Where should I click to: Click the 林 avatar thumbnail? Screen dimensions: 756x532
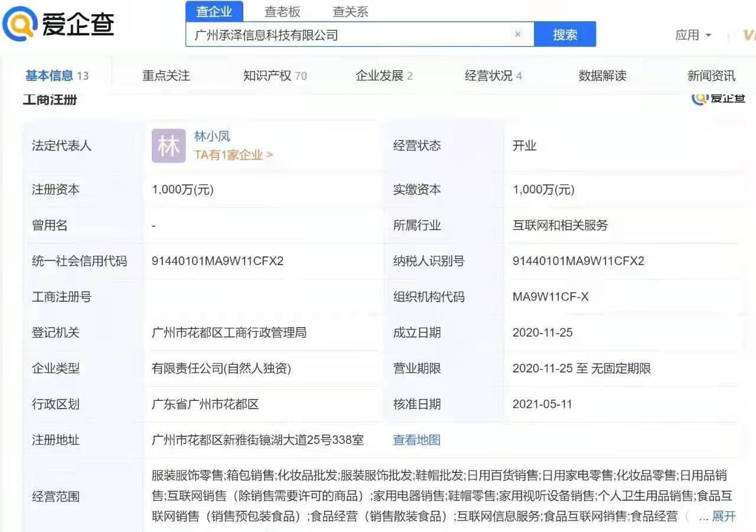168,146
